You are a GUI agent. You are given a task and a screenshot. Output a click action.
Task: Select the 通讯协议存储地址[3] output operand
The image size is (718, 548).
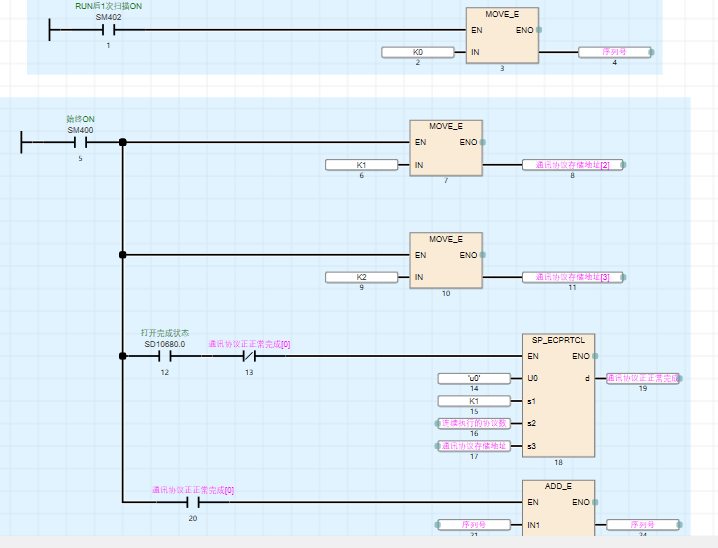coord(572,277)
